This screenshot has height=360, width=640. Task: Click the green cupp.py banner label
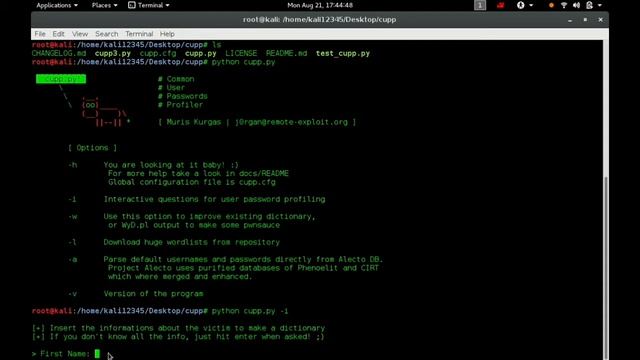pyautogui.click(x=61, y=79)
